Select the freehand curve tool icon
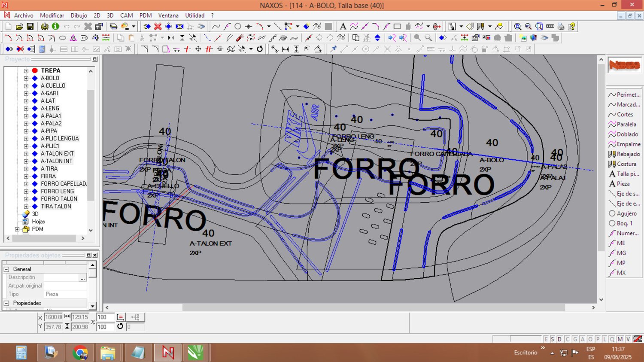The width and height of the screenshot is (644, 362). (x=216, y=27)
